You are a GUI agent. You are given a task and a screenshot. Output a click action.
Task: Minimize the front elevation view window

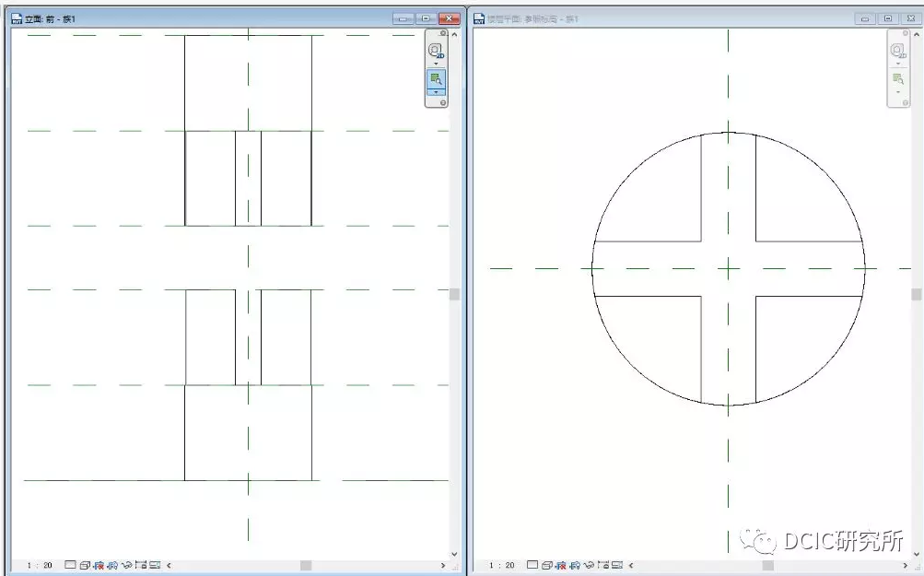click(x=404, y=18)
